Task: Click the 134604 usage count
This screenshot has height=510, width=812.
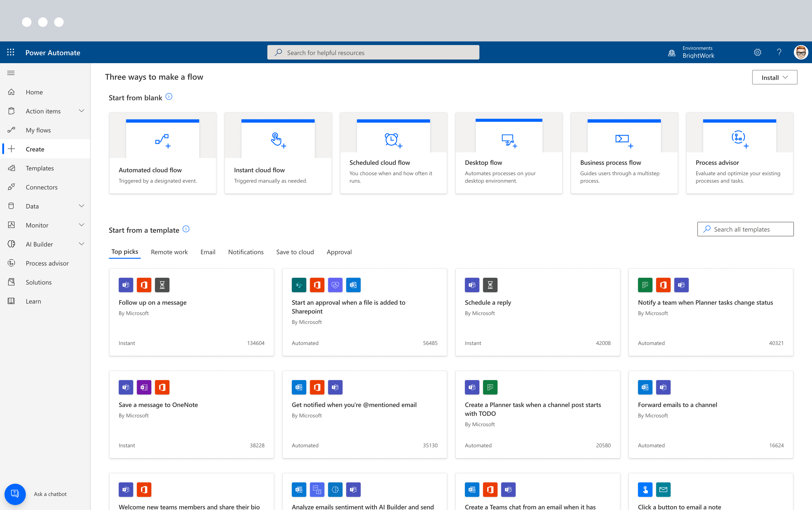Action: [256, 343]
